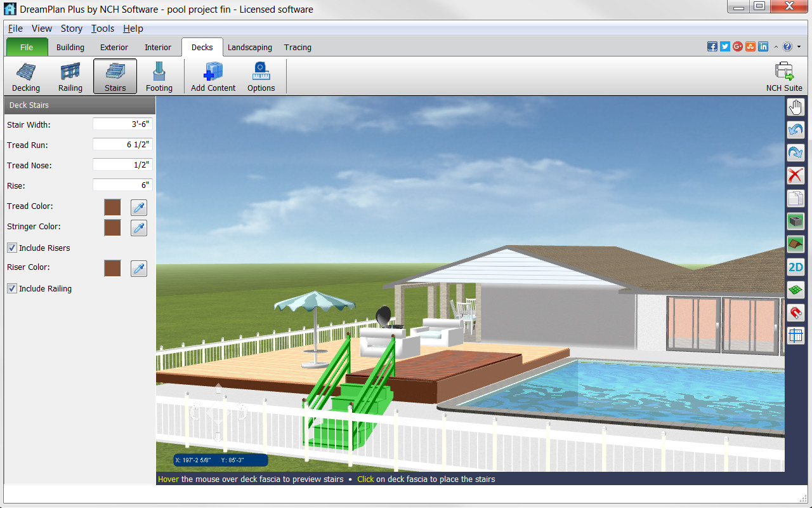Collapse the social icons with the chevron
Image resolution: width=812 pixels, height=508 pixels.
click(775, 46)
